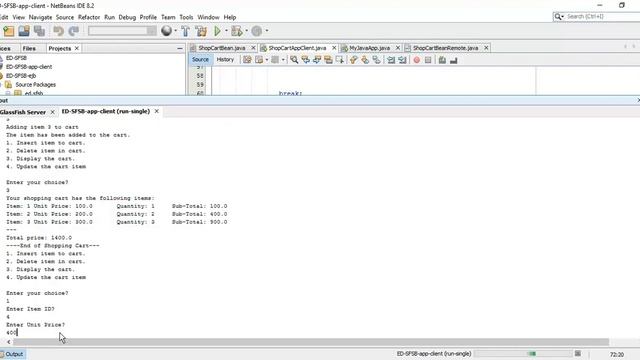Click the Build Project hammer icon
This screenshot has width=640, height=360.
(x=185, y=31)
